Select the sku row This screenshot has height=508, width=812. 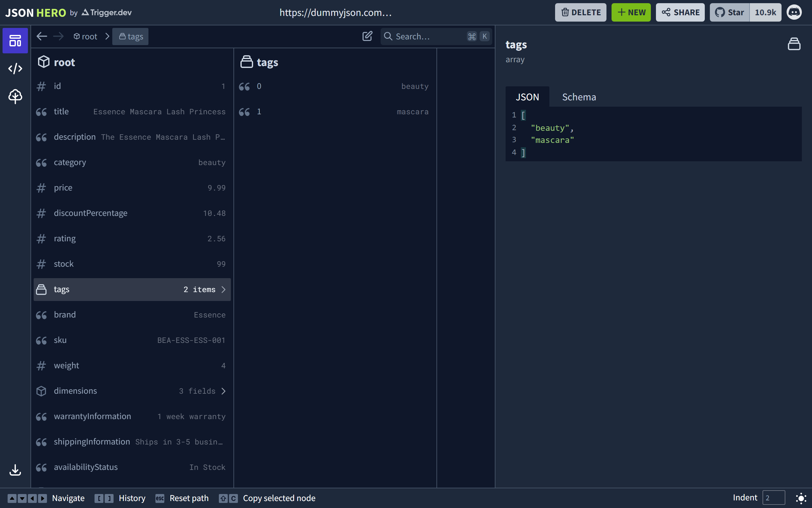point(132,340)
